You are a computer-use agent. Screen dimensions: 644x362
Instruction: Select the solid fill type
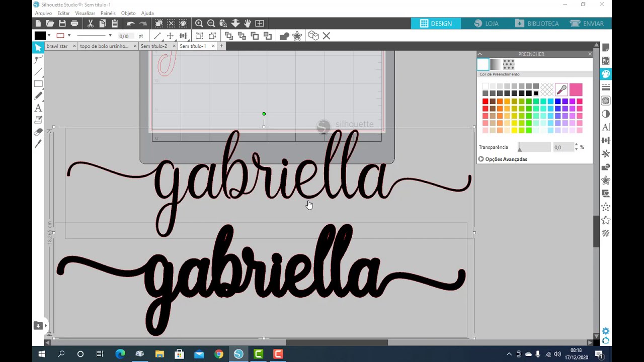(x=483, y=64)
